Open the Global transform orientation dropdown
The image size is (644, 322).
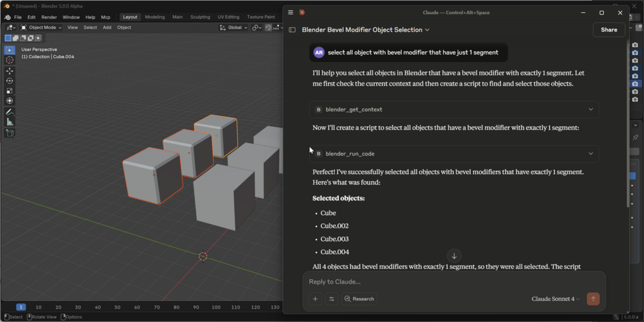tap(234, 28)
